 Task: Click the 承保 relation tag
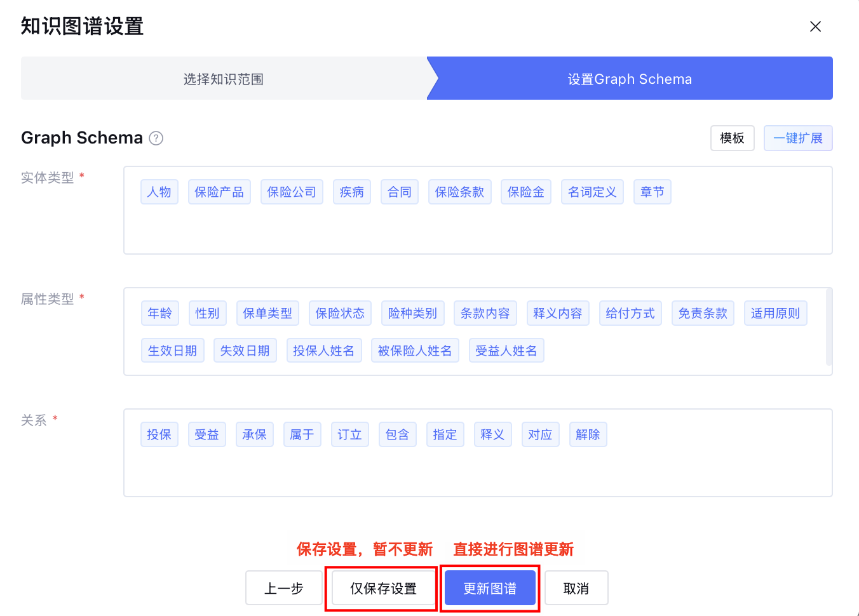click(254, 435)
